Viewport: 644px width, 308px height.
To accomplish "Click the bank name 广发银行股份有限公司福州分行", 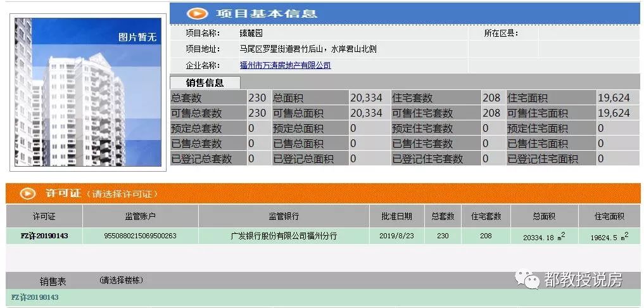I will click(x=284, y=236).
